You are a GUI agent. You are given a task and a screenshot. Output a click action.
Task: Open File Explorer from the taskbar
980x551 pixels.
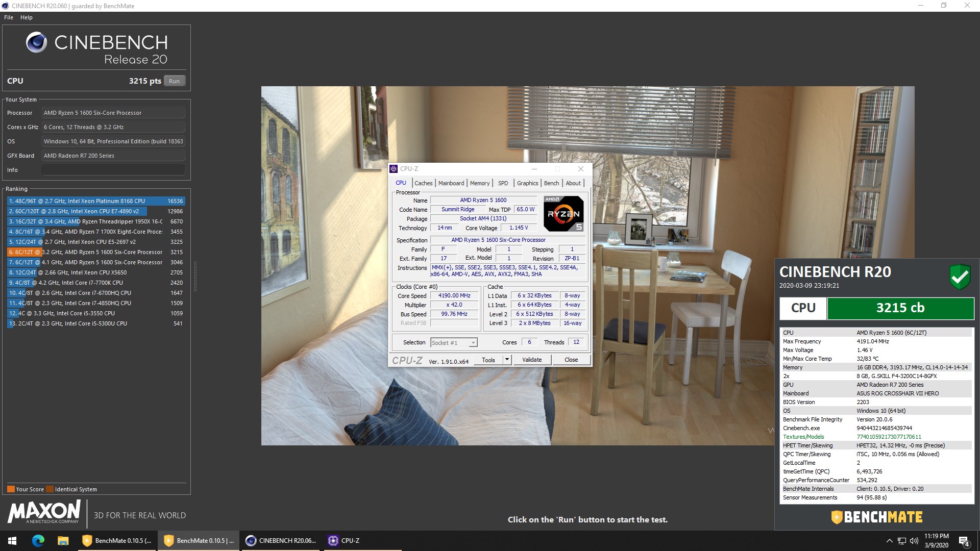[x=63, y=541]
